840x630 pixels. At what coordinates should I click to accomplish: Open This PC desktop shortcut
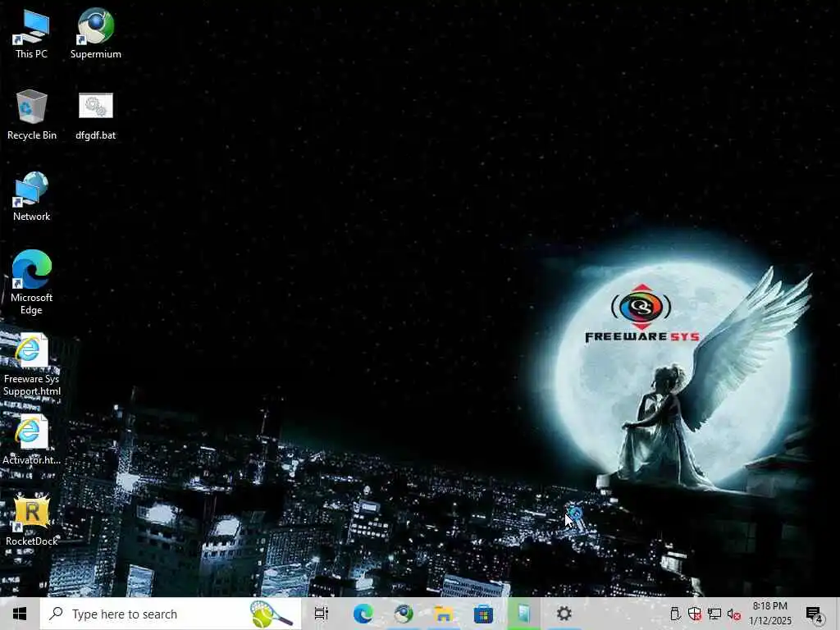31,32
